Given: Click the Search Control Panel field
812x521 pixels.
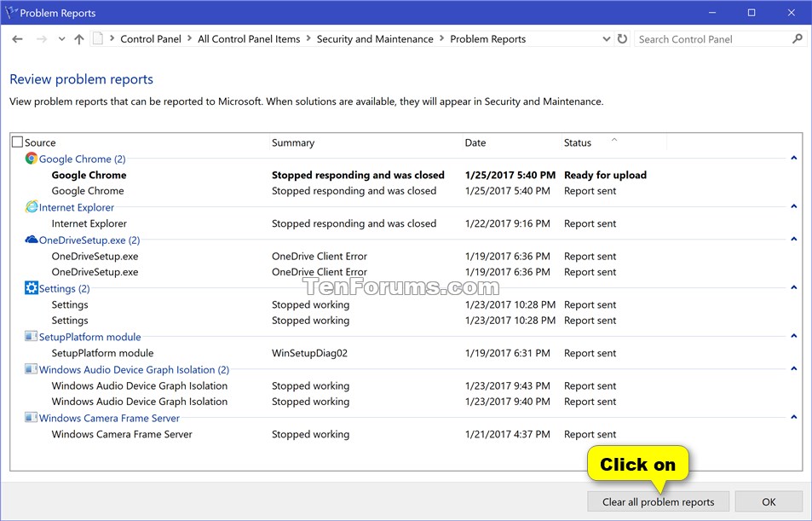Looking at the screenshot, I should click(x=711, y=39).
